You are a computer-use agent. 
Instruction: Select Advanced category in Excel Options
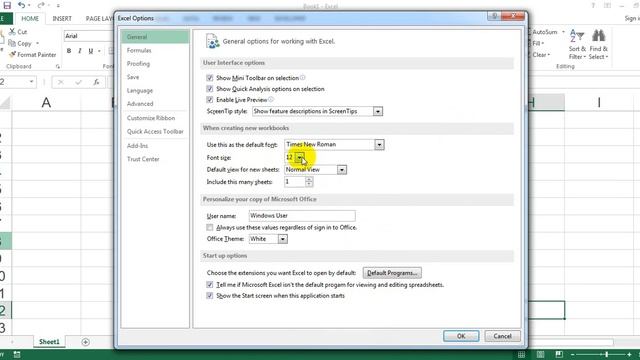(x=155, y=104)
